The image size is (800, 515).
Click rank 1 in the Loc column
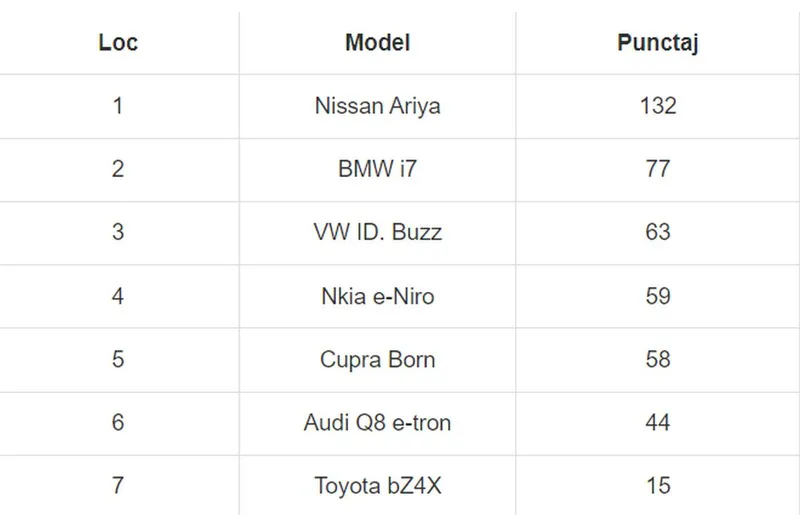(118, 105)
